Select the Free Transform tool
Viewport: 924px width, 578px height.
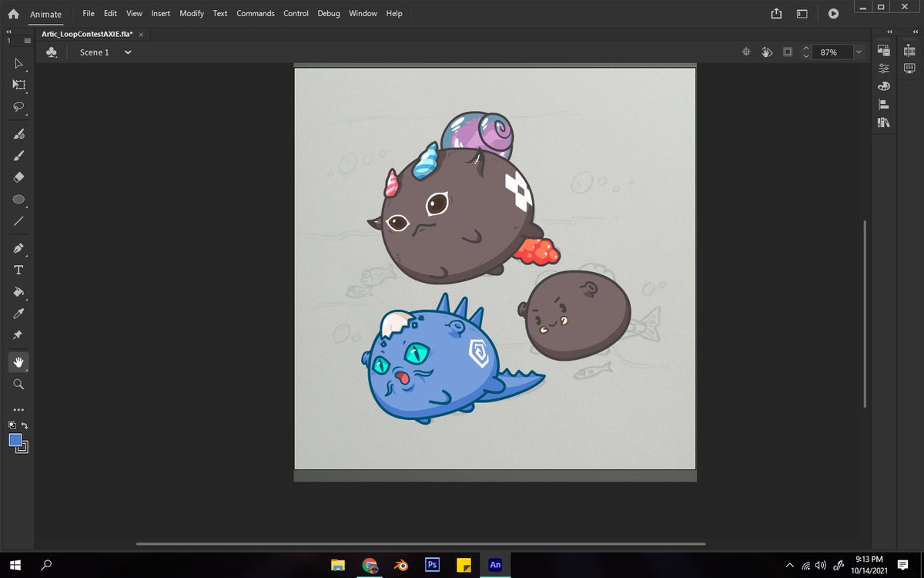click(19, 85)
